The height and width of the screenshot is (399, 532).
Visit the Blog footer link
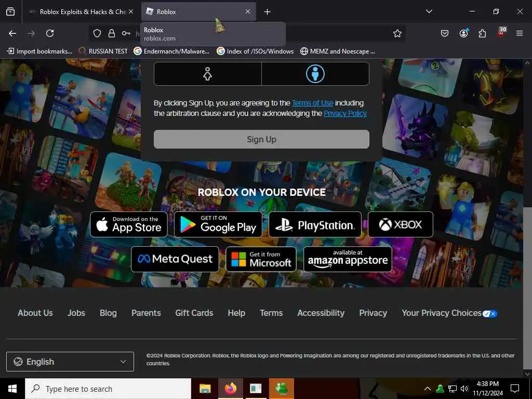click(x=108, y=313)
